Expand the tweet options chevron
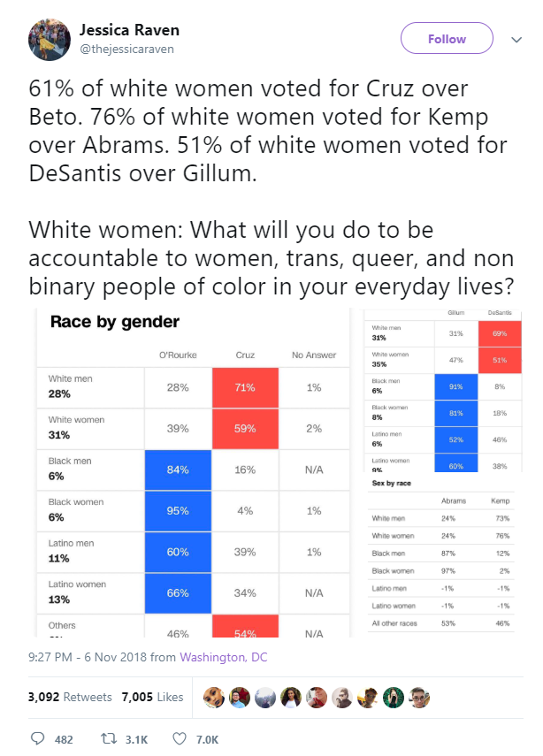 coord(516,40)
